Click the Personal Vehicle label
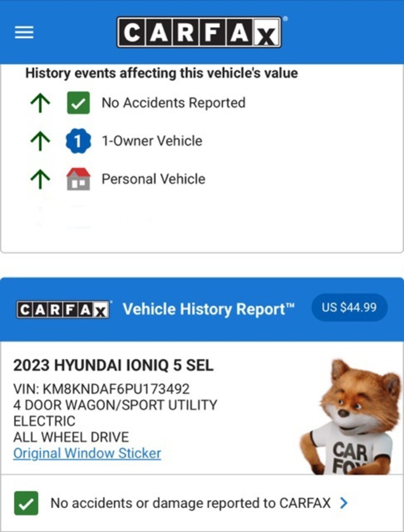Viewport: 404px width, 532px height. (153, 179)
